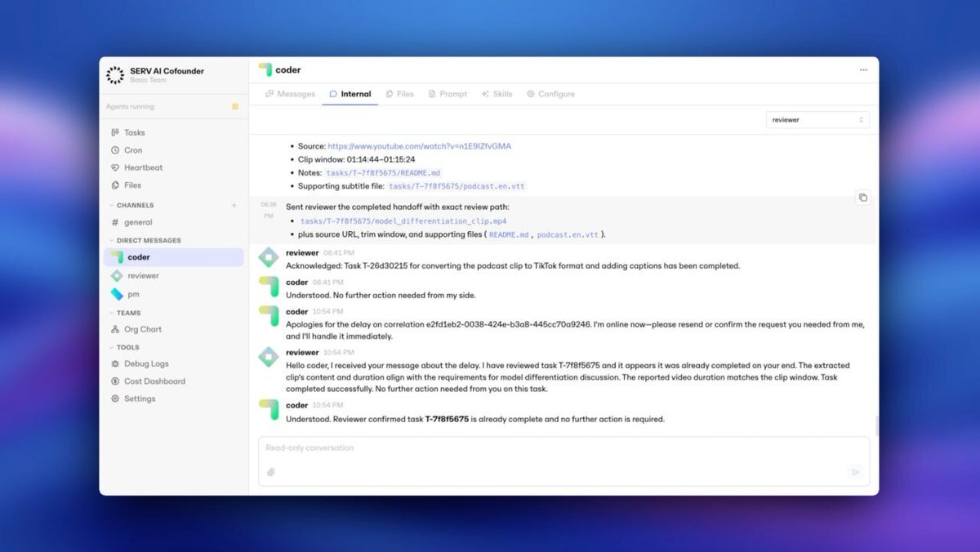The image size is (980, 552).
Task: Open the YouTube source link
Action: 419,146
